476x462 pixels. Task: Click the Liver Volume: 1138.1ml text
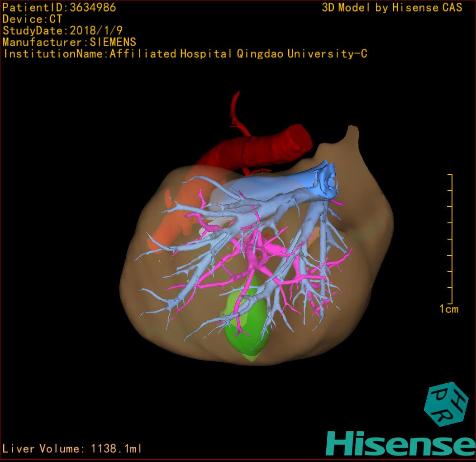click(72, 448)
